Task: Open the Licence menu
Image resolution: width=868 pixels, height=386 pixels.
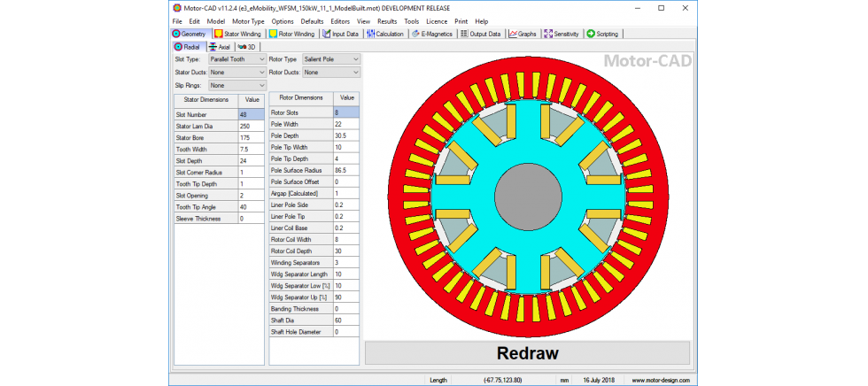Action: (x=437, y=21)
